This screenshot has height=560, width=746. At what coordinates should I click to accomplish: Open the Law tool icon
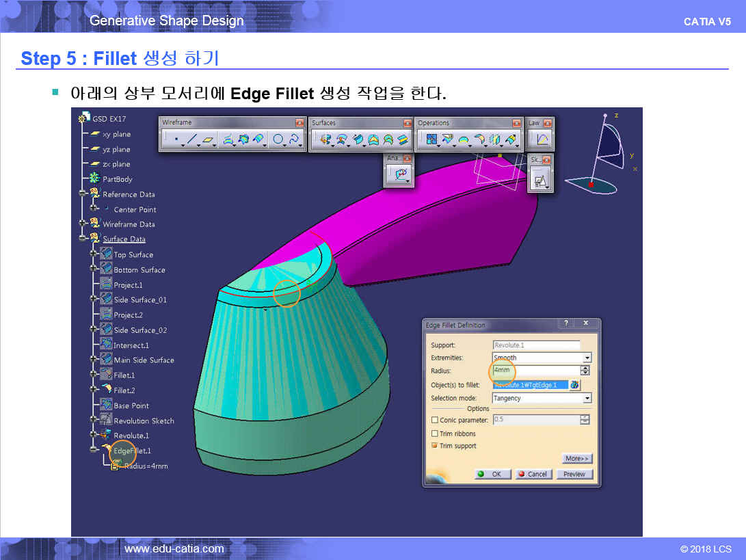coord(542,139)
